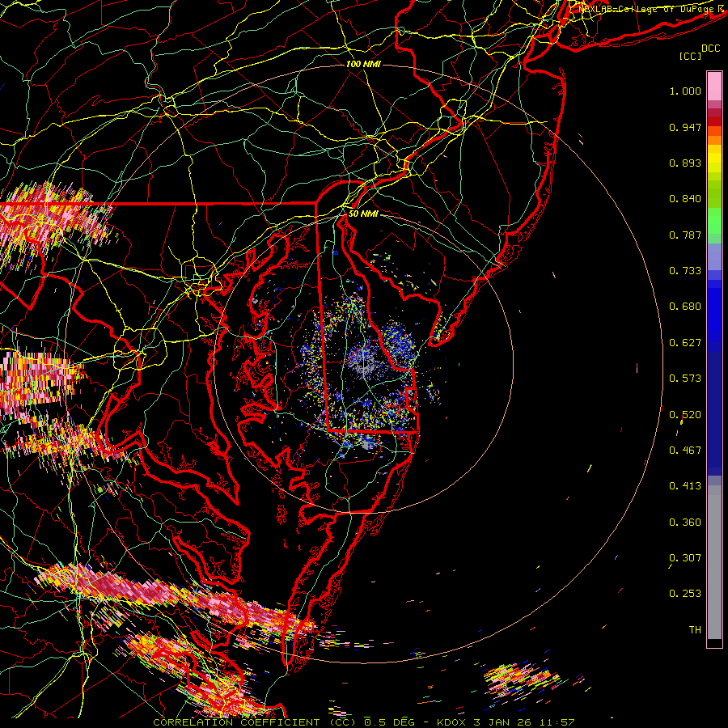Viewport: 728px width, 728px height.
Task: Click the 0.680 scale label
Action: click(x=685, y=307)
